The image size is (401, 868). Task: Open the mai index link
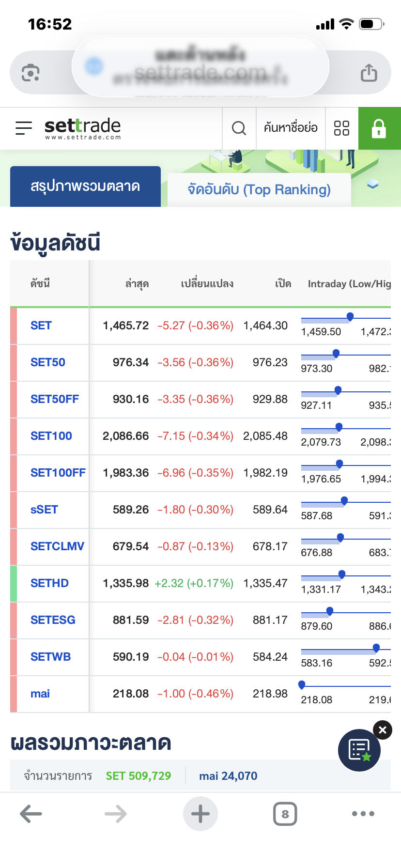point(40,694)
